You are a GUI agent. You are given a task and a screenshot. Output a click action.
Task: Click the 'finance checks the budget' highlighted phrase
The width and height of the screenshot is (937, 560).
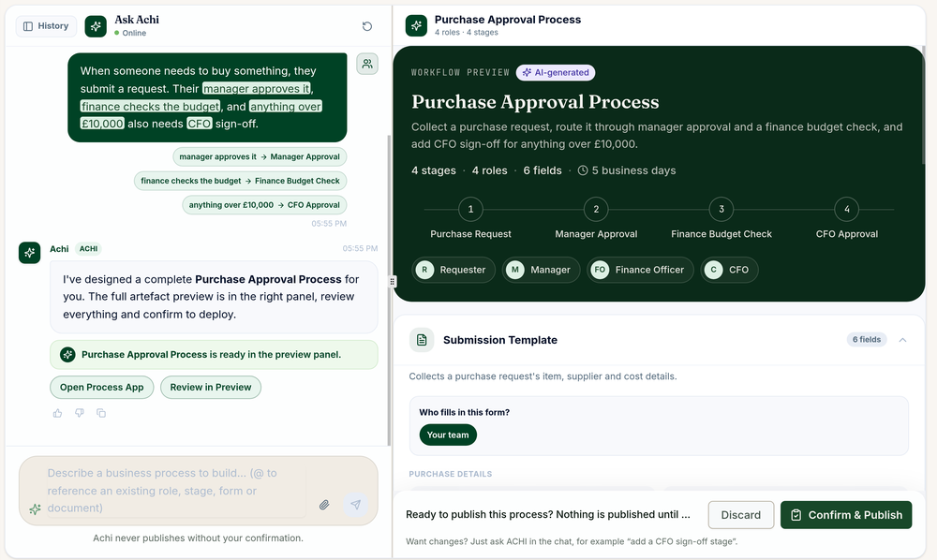(150, 106)
